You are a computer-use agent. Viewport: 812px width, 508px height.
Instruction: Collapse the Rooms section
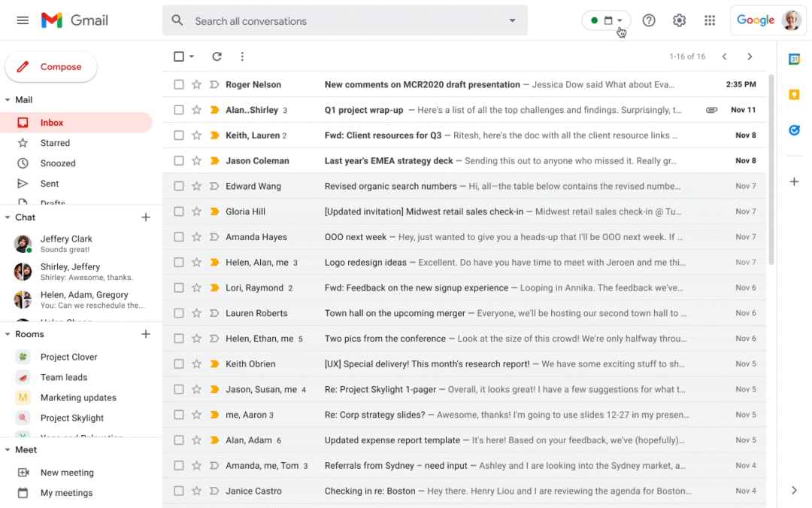8,334
